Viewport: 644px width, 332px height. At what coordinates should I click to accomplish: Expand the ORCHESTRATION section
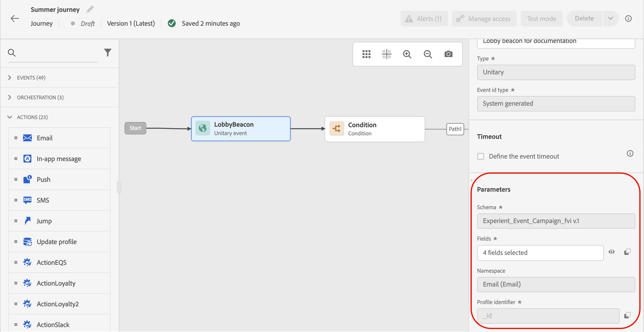click(x=9, y=97)
